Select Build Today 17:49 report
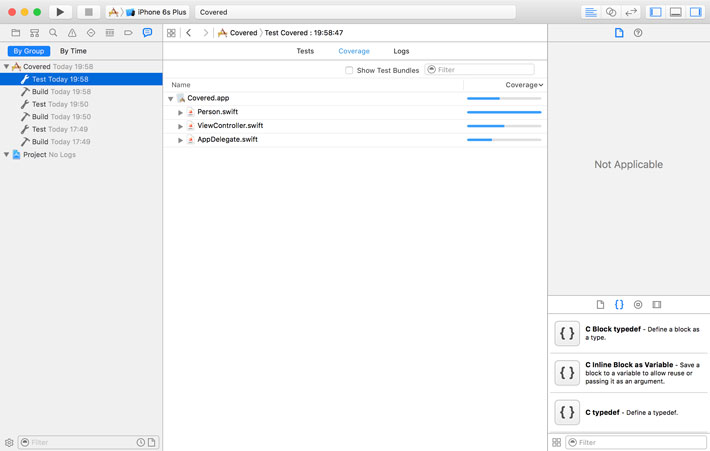Screen dimensions: 710x451 [82, 141]
